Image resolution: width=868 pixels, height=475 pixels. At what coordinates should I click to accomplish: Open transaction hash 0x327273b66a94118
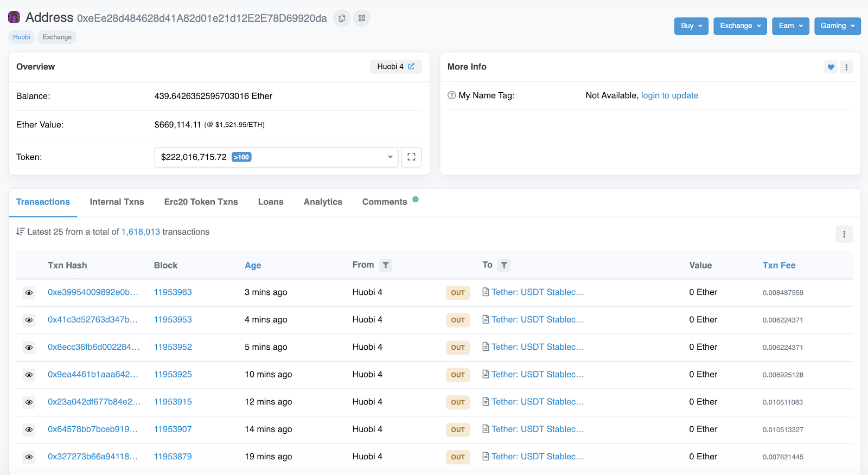point(93,457)
